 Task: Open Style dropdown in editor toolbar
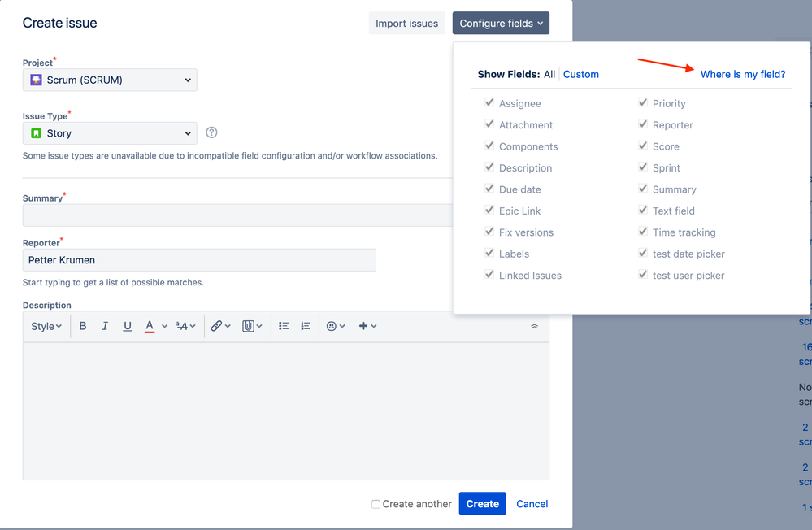[46, 326]
